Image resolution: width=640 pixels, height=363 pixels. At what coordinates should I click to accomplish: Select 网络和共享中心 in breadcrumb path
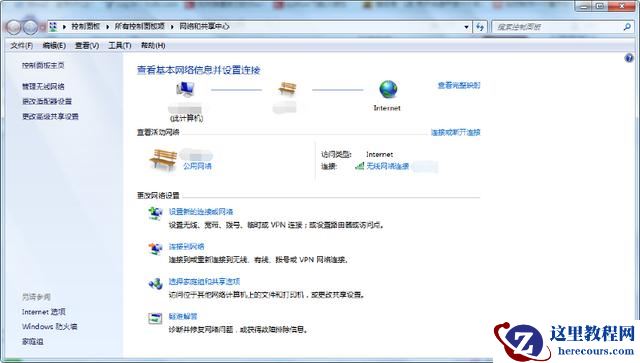point(204,27)
